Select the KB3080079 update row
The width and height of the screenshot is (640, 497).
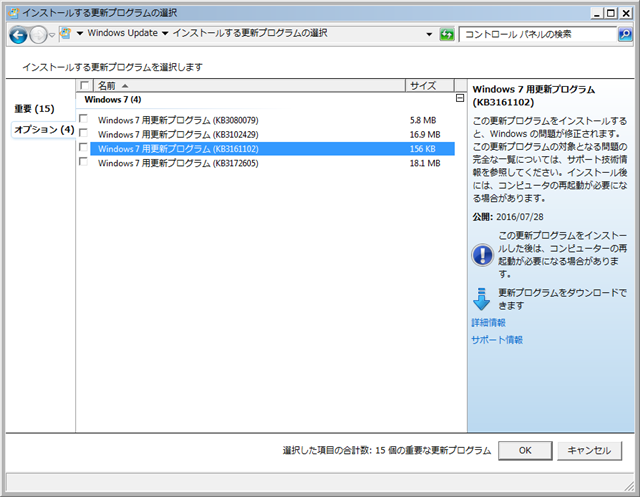pyautogui.click(x=272, y=120)
